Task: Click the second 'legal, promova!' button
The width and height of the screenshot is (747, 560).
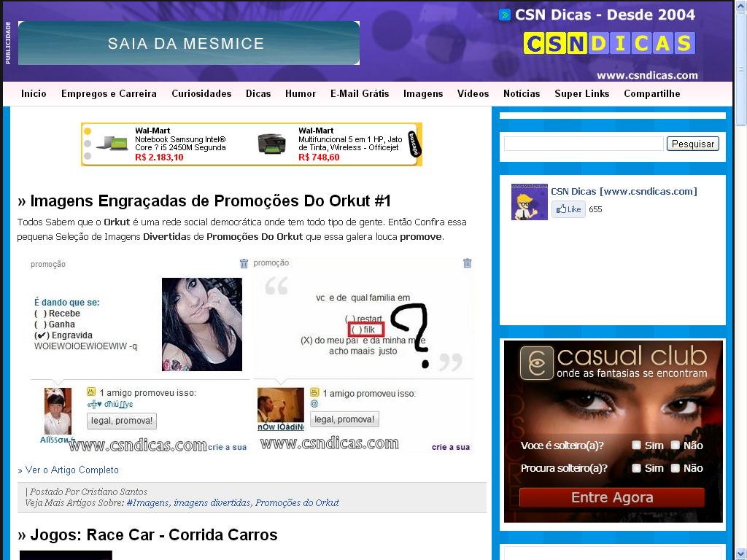Action: (345, 419)
